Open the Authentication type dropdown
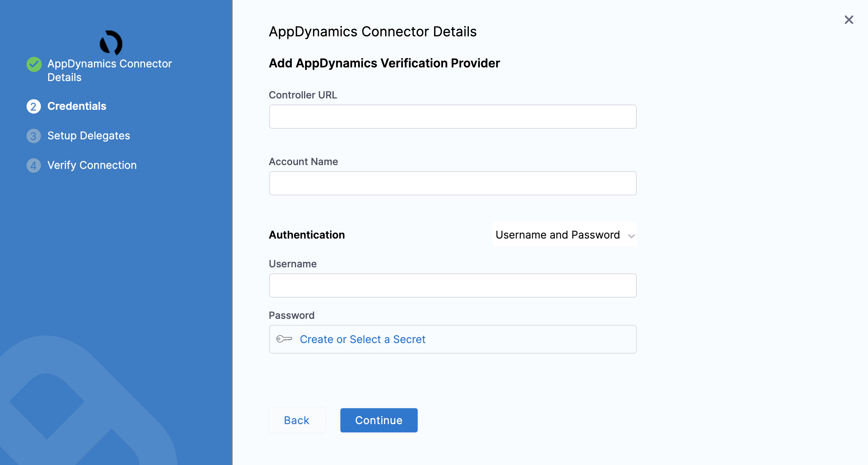The width and height of the screenshot is (868, 465). (x=564, y=235)
